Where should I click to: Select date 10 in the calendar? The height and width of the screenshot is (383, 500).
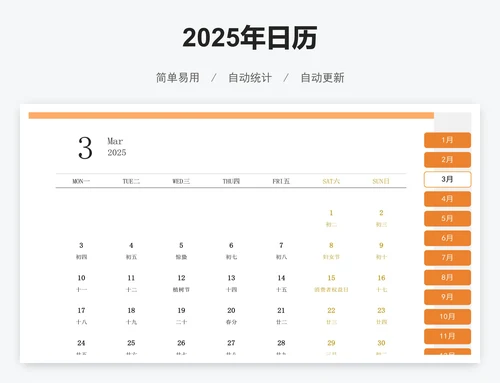coord(81,278)
